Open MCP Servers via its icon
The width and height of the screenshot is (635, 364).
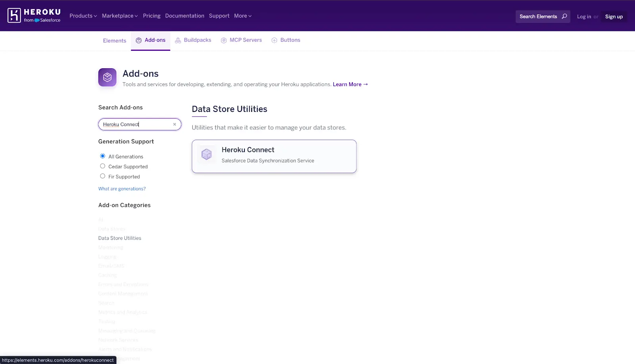[223, 40]
